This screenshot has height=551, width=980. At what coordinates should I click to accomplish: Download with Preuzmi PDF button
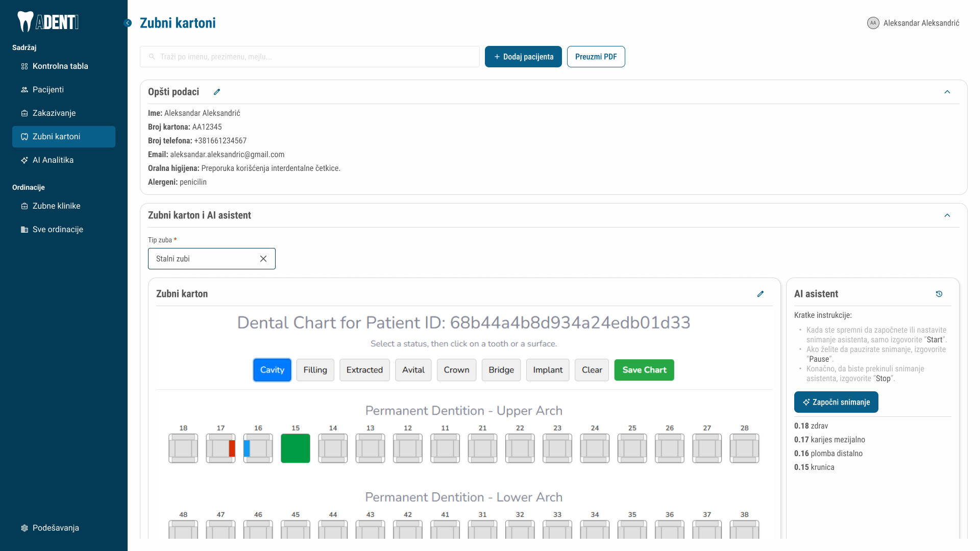596,57
